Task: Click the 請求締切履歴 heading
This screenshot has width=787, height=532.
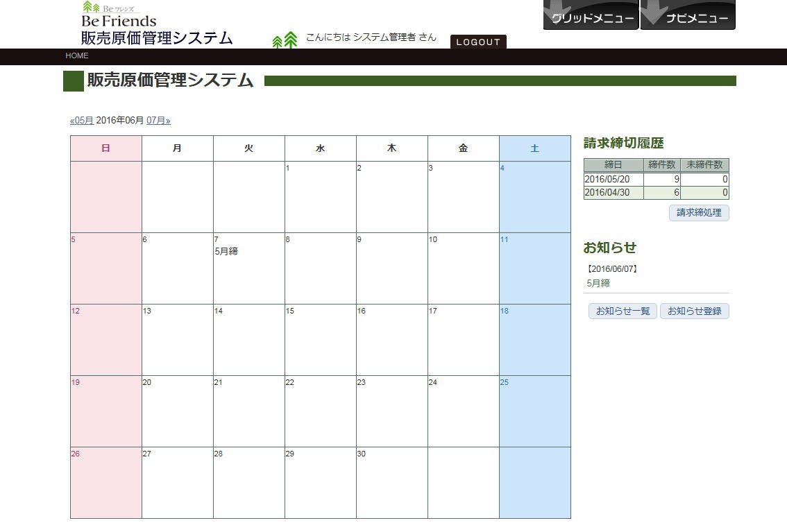Action: tap(623, 143)
